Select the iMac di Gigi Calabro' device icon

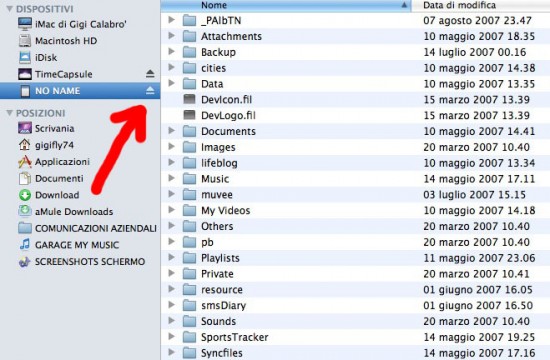pos(25,24)
